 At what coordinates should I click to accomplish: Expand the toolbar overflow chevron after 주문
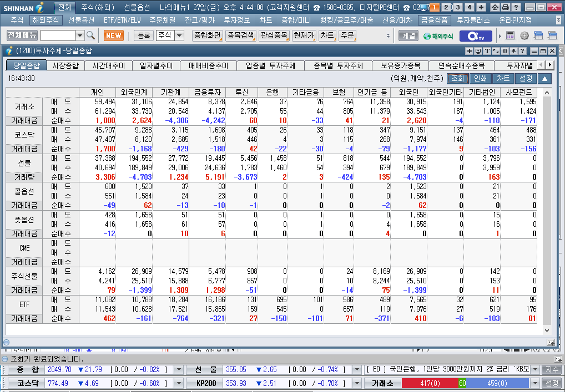[388, 35]
